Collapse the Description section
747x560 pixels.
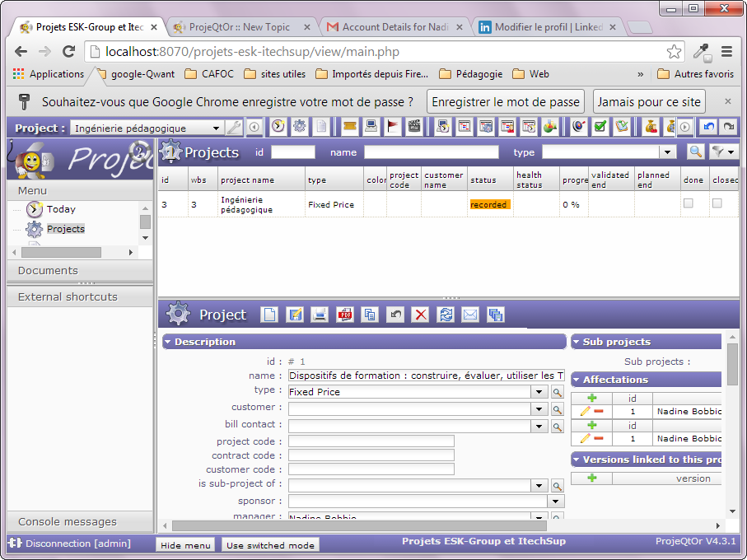[x=168, y=342]
